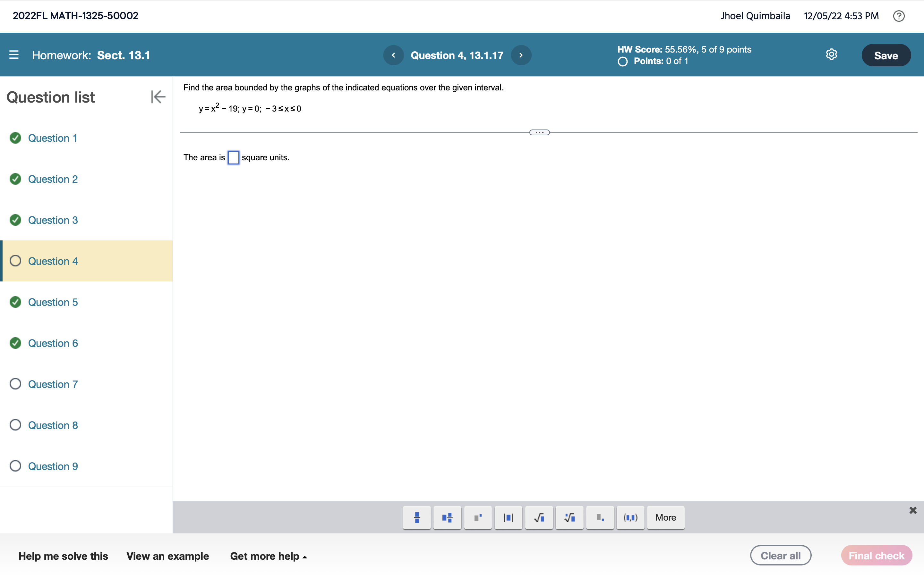Click the absolute value brackets icon
The width and height of the screenshot is (924, 577).
click(x=508, y=517)
